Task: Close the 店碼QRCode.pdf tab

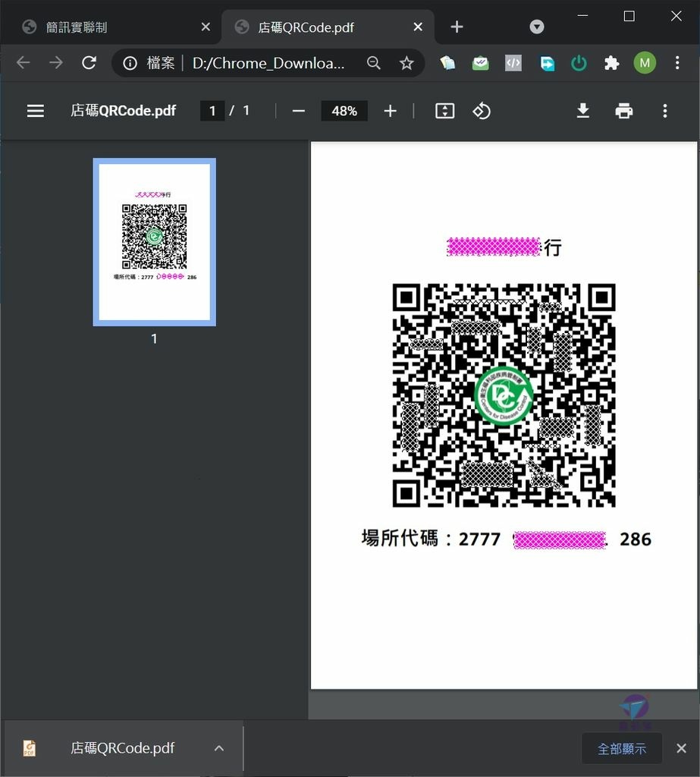Action: pyautogui.click(x=418, y=27)
